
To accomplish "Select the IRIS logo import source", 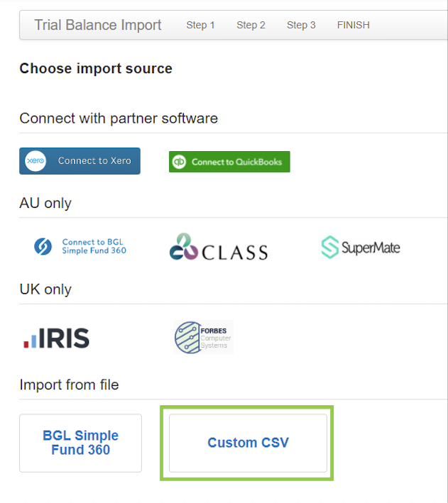I will 57,338.
